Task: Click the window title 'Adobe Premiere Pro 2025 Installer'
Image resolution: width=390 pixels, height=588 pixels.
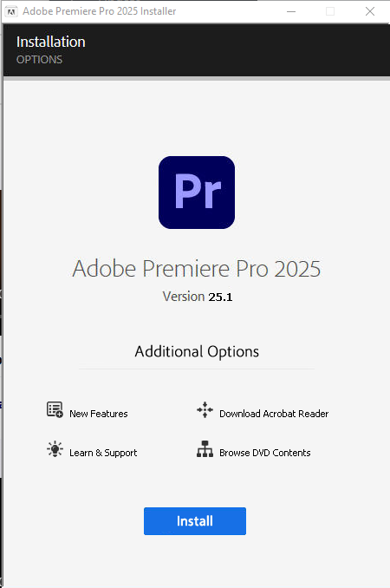Action: click(x=100, y=11)
